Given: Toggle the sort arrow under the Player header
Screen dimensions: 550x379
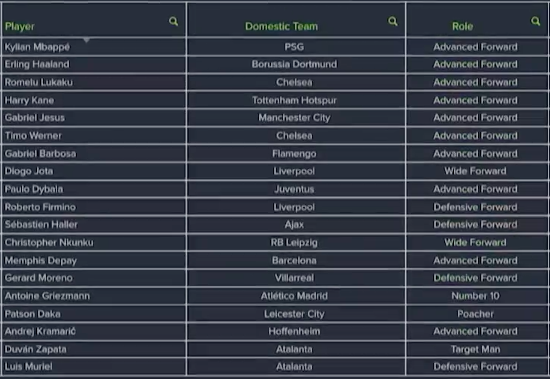Looking at the screenshot, I should pyautogui.click(x=87, y=40).
